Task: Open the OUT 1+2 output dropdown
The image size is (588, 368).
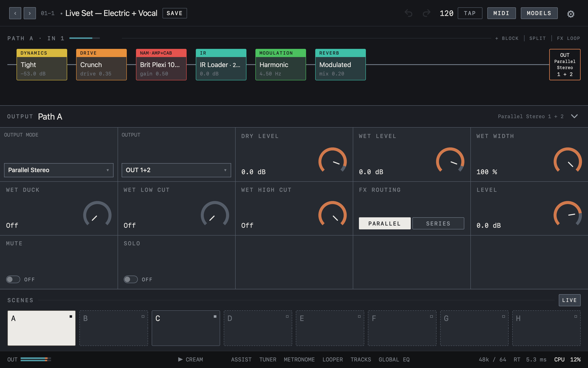Action: point(176,170)
